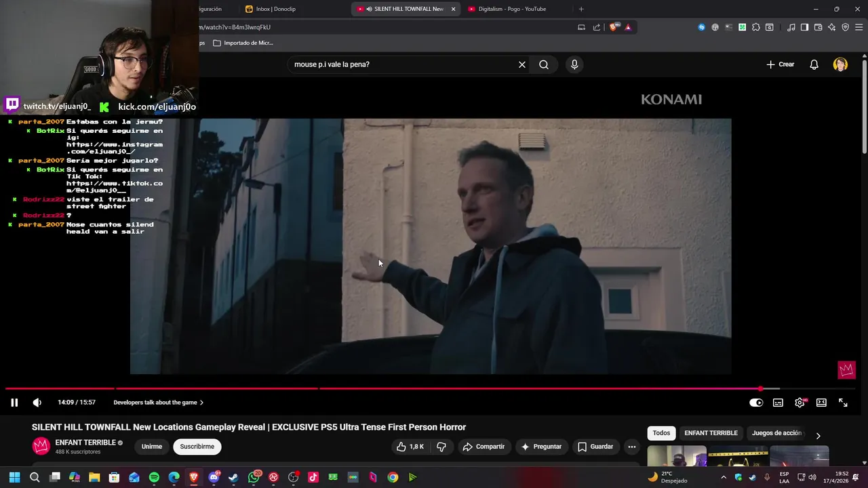Viewport: 868px width, 488px height.
Task: Open the Brave Wallet icon
Action: (x=818, y=27)
